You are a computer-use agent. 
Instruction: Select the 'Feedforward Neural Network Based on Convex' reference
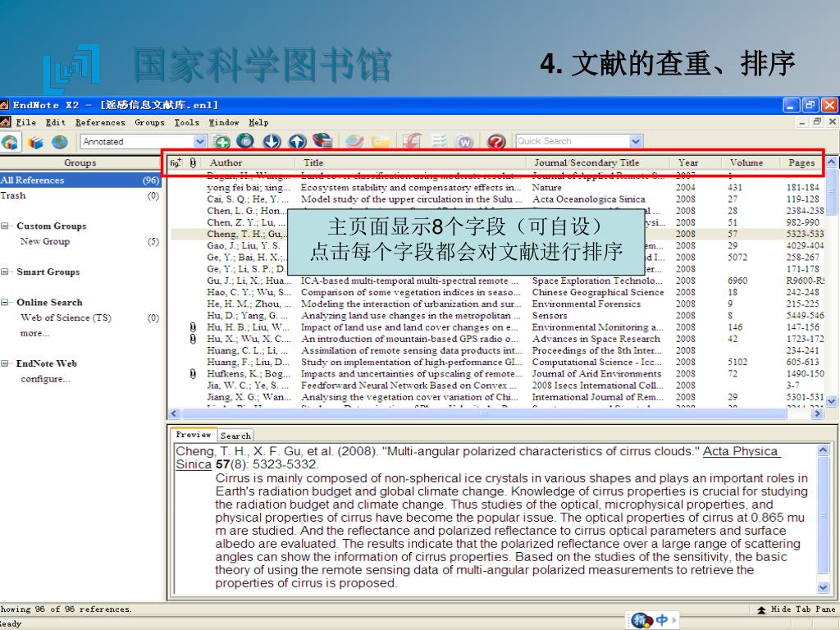click(497, 386)
